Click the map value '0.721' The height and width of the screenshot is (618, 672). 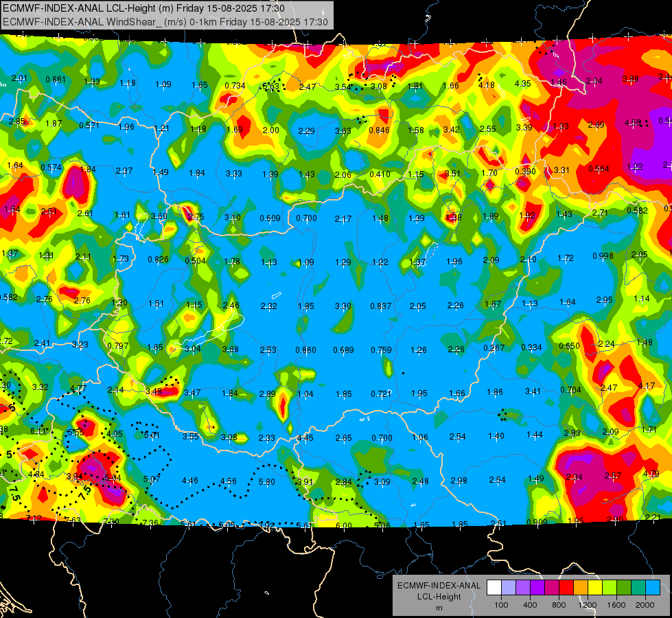(381, 393)
